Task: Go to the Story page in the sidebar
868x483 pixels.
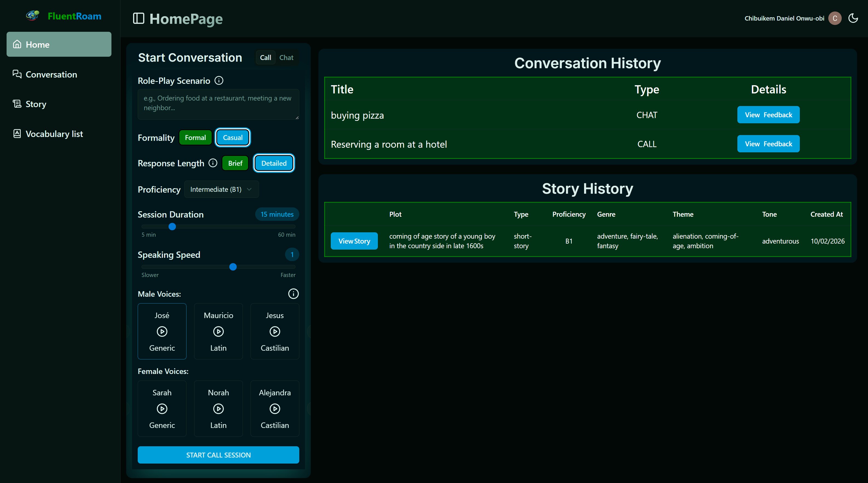Action: (36, 104)
